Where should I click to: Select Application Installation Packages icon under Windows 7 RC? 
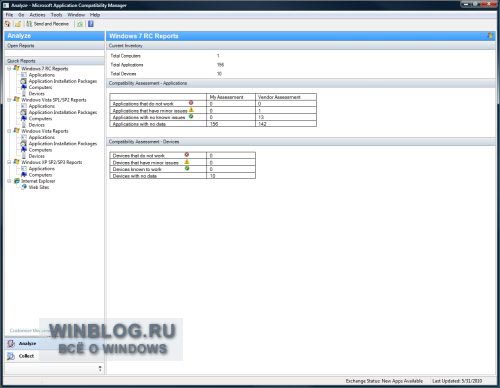pos(24,81)
